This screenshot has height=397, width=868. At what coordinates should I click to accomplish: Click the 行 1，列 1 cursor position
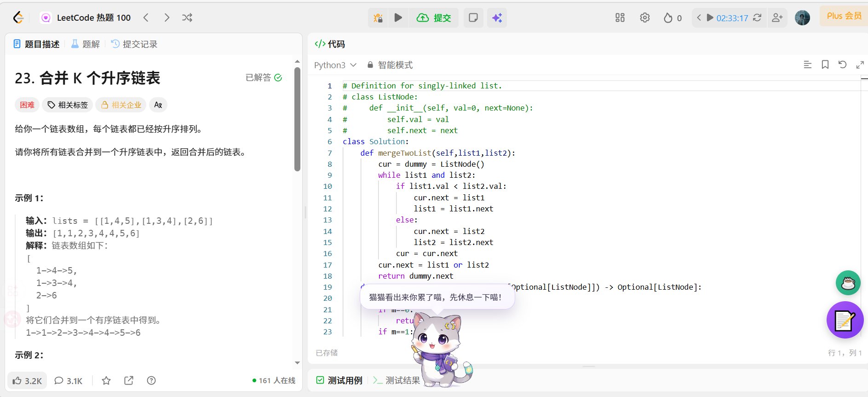tap(845, 353)
